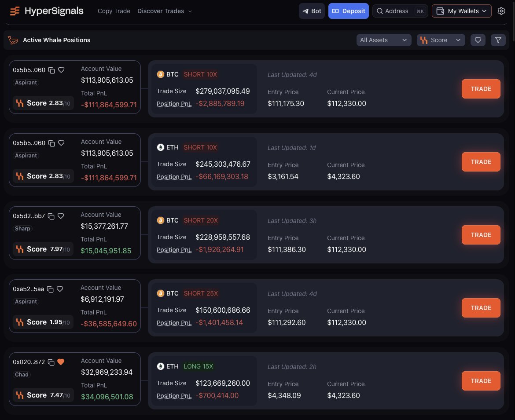This screenshot has width=515, height=420.
Task: Click TRADE for BTC SHORT 20X position
Action: [481, 235]
